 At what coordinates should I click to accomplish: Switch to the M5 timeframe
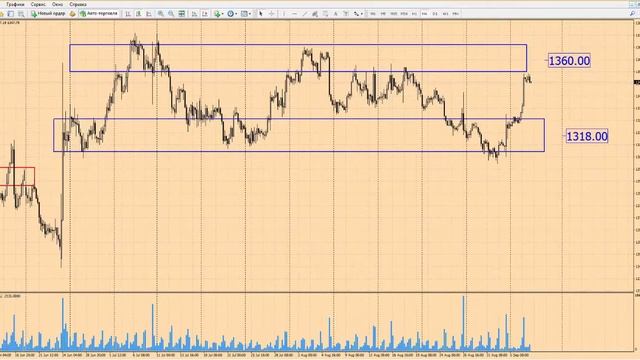(x=383, y=14)
